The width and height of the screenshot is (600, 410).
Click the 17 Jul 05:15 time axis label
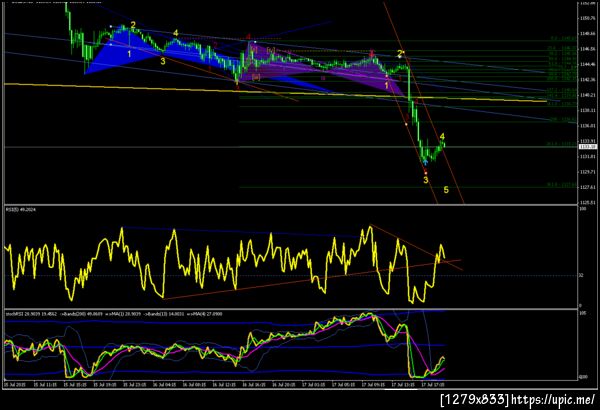click(x=343, y=384)
